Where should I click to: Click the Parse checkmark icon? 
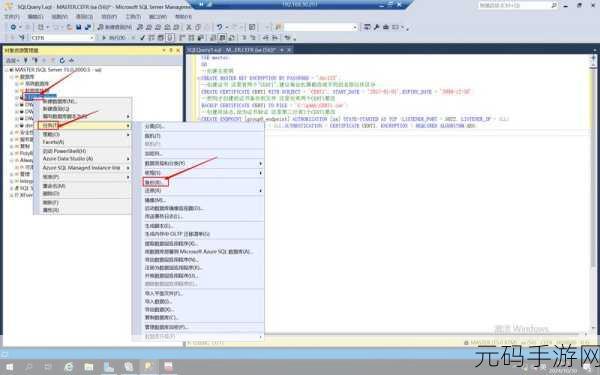143,38
